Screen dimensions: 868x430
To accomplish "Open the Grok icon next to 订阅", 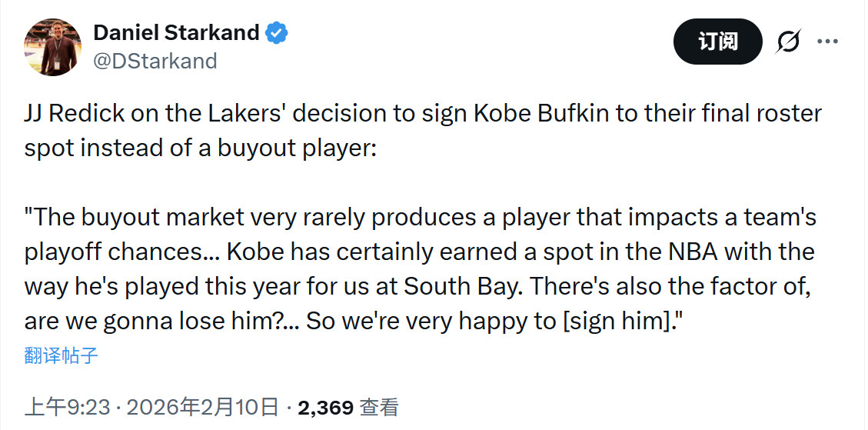I will [x=788, y=42].
